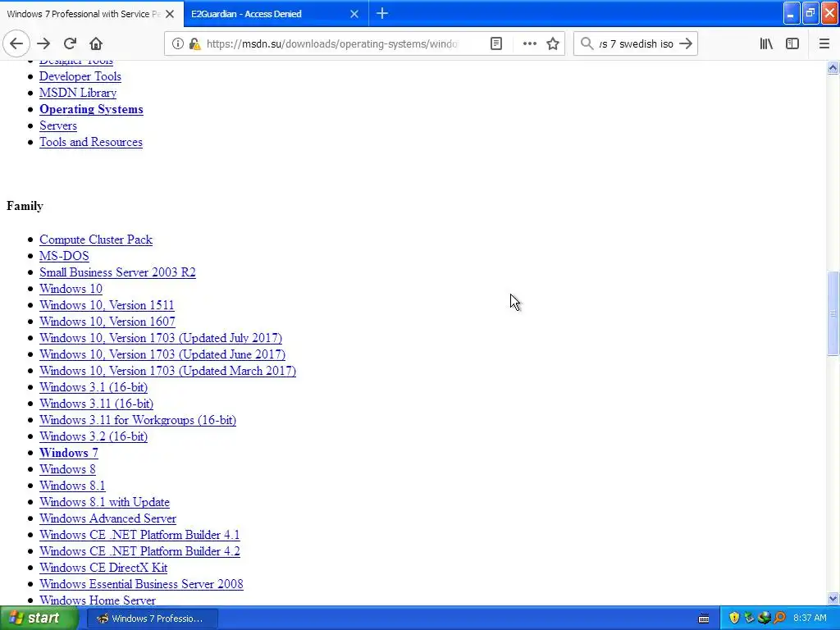This screenshot has width=840, height=630.
Task: Click the vertical scrollbar thumb
Action: coord(833,313)
